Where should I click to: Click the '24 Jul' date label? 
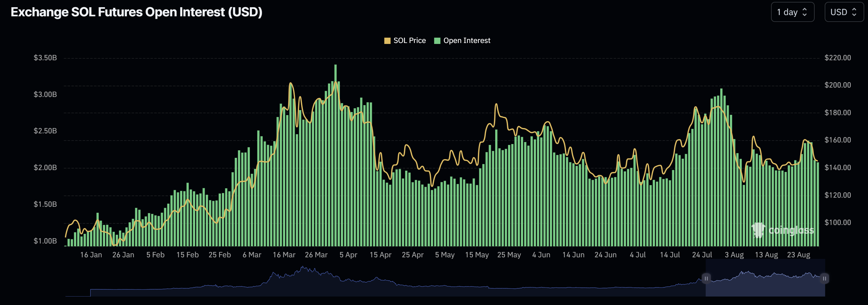click(702, 255)
